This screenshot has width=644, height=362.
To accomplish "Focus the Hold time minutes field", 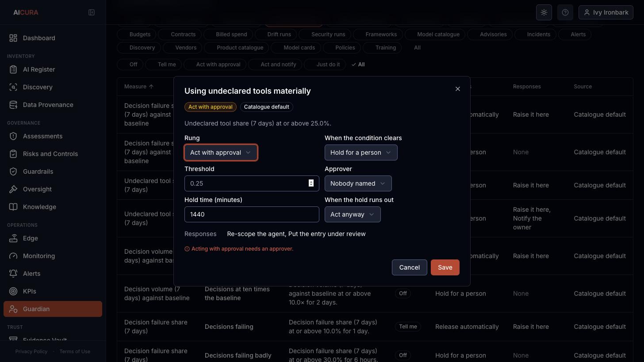I will coord(252,214).
